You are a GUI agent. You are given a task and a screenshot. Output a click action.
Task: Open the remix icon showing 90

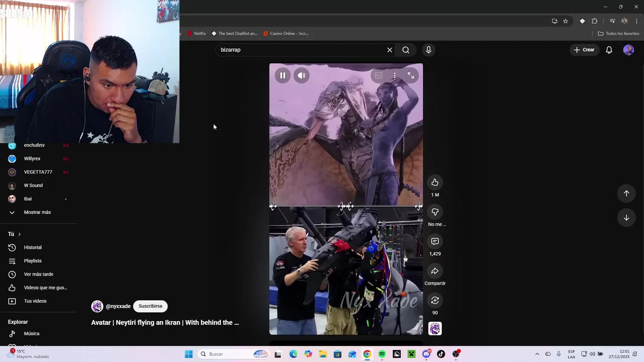point(435,300)
